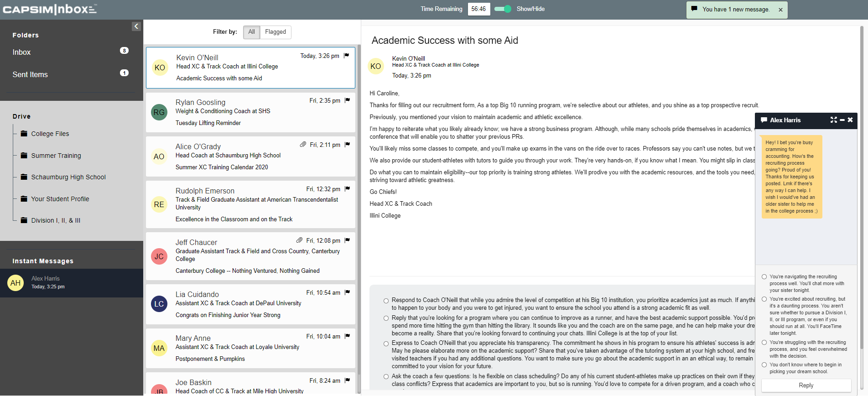The image size is (868, 396).
Task: Expand the Division I, II, & III folder
Action: pos(55,220)
